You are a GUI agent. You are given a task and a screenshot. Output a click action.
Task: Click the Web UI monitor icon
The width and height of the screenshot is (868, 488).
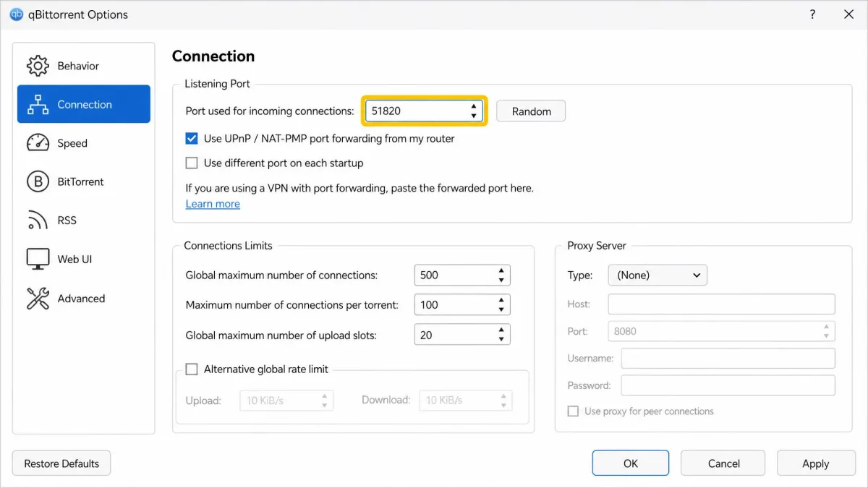tap(38, 259)
